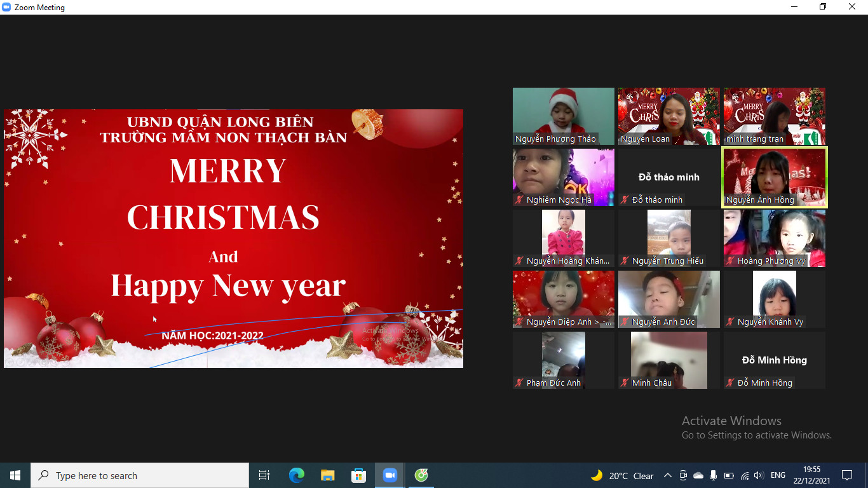Open File Explorer from the taskbar
868x488 pixels.
tap(327, 475)
